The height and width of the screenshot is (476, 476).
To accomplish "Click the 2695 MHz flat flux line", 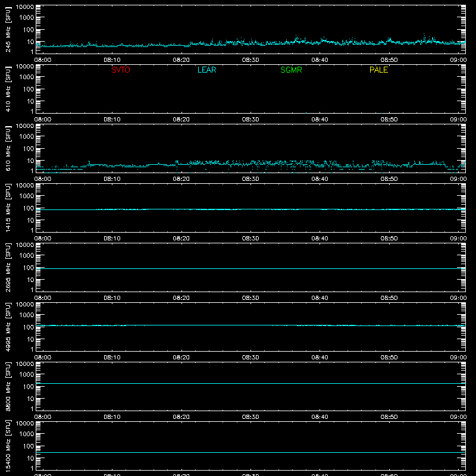I will (x=250, y=269).
